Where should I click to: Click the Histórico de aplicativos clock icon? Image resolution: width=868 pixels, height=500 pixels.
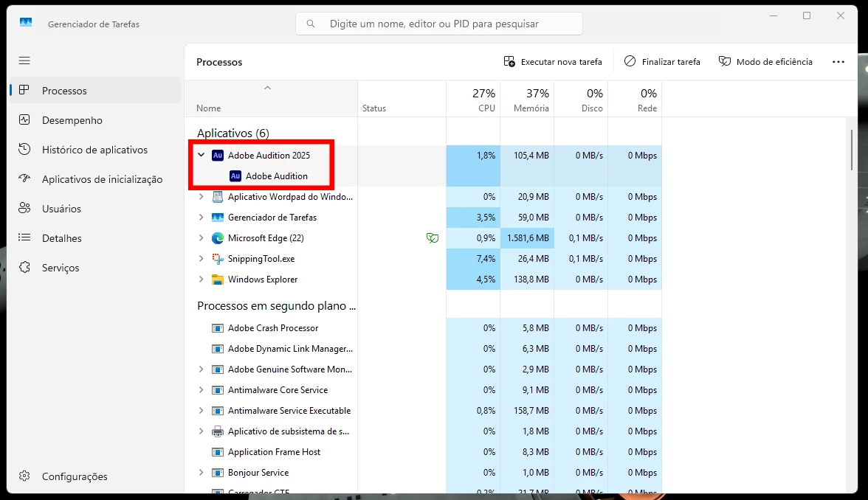(x=24, y=149)
